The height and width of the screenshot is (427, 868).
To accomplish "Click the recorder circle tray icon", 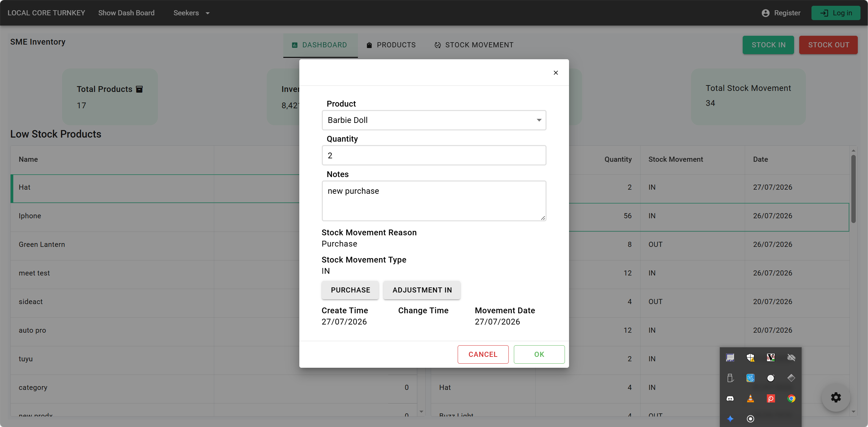I will [x=750, y=419].
